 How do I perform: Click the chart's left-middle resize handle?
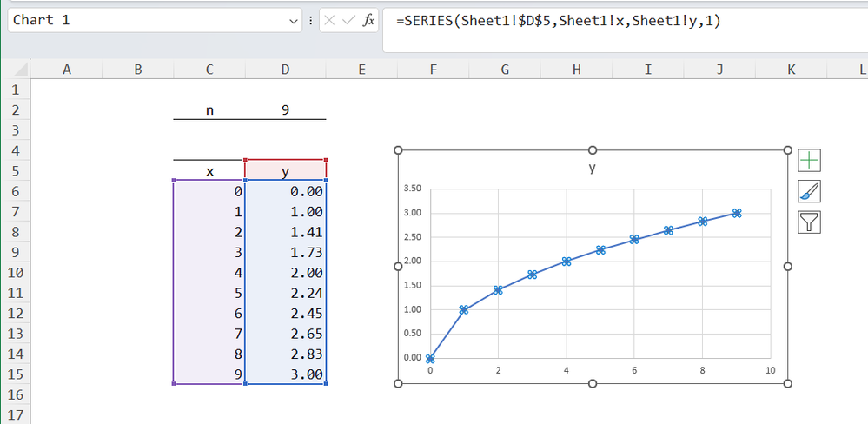397,267
